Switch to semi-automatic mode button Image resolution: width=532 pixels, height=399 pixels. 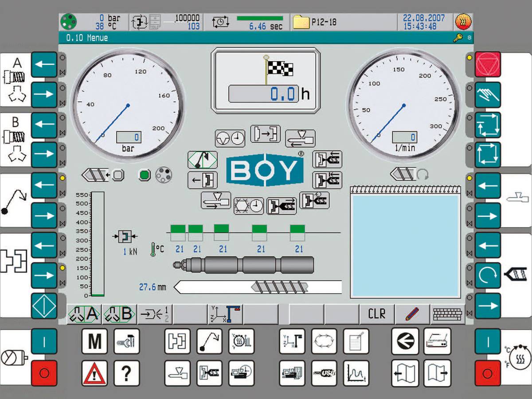click(488, 125)
